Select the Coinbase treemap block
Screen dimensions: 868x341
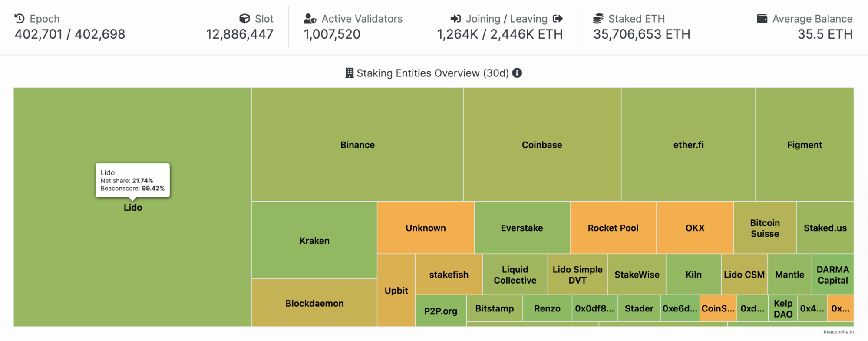tap(541, 145)
